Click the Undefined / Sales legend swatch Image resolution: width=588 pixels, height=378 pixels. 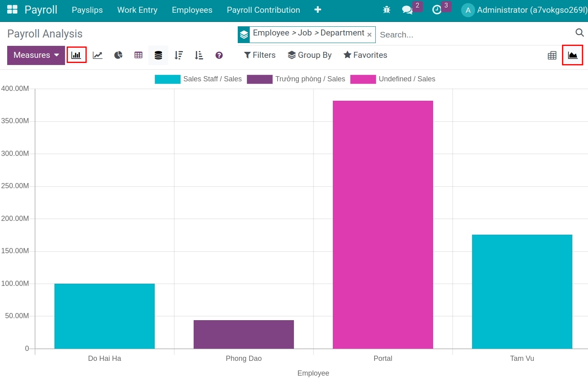point(362,79)
